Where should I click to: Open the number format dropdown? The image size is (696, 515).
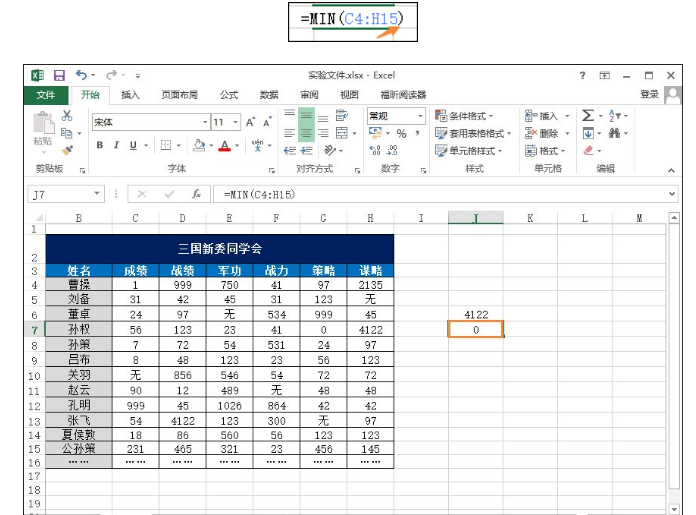[420, 116]
